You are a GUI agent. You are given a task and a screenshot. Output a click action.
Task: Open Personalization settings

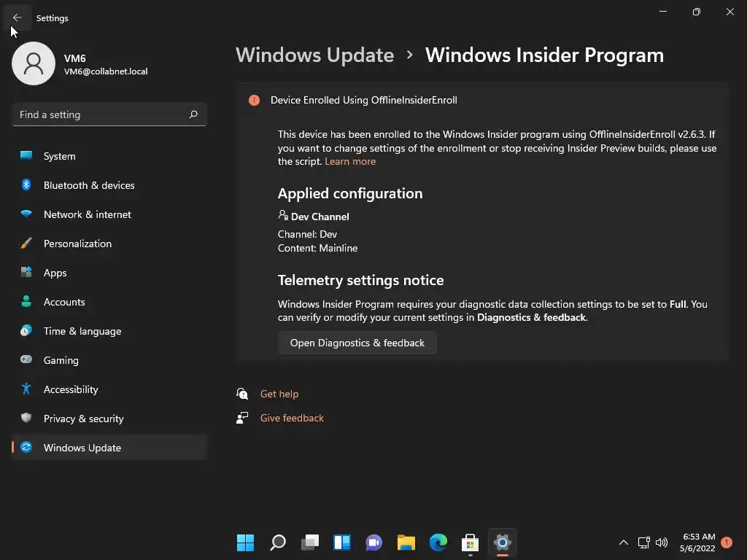pyautogui.click(x=109, y=244)
